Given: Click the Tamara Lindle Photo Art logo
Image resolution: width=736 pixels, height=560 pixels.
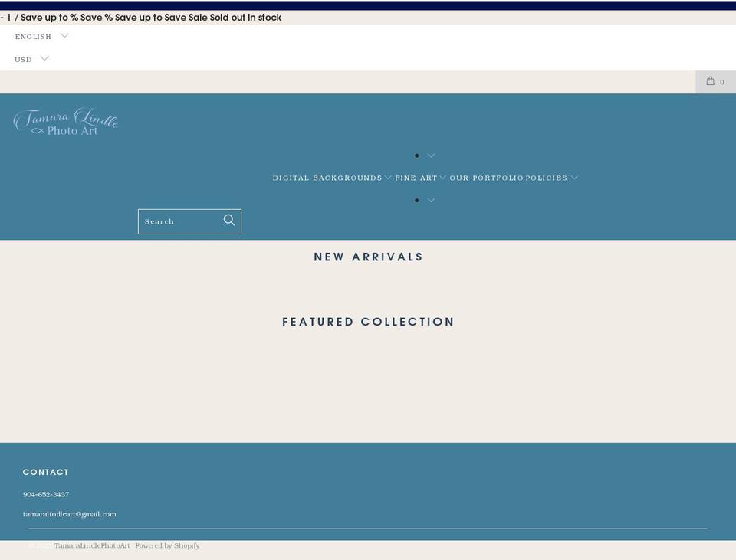Looking at the screenshot, I should click(x=66, y=122).
